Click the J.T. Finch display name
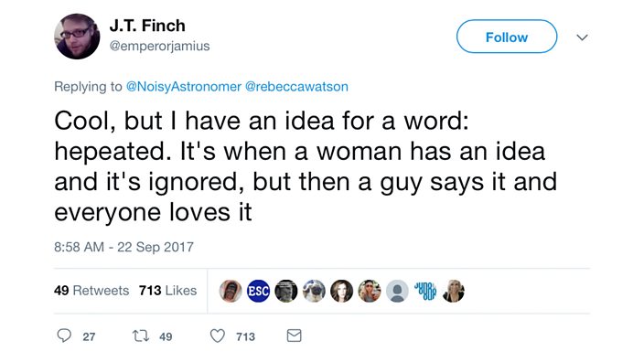 147,26
